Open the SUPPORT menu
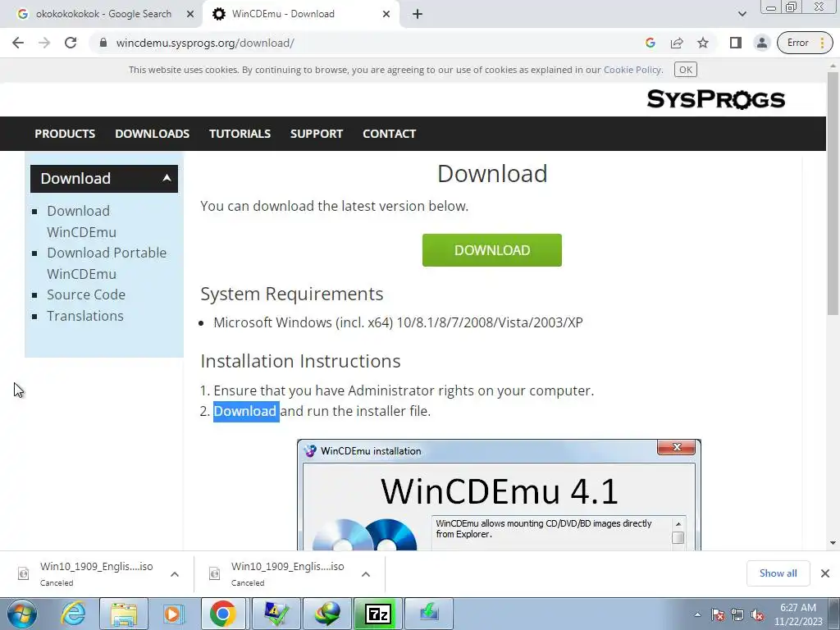Viewport: 840px width, 630px height. click(317, 134)
